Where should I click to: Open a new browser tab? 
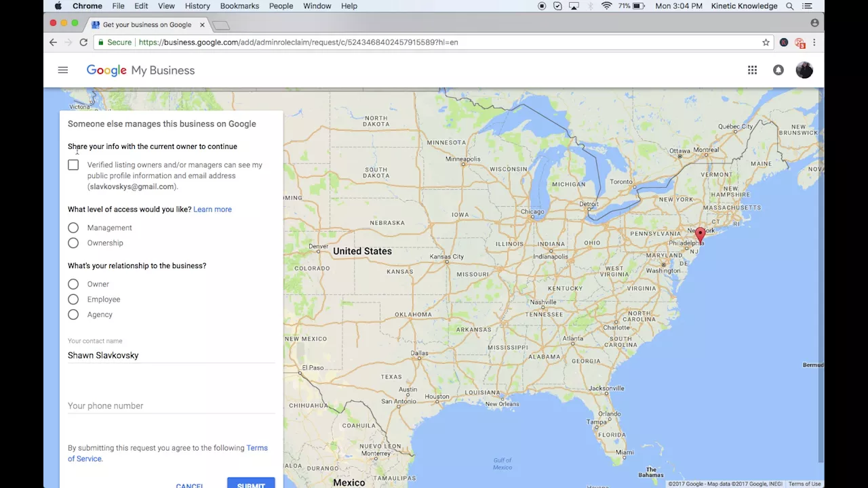click(x=221, y=25)
